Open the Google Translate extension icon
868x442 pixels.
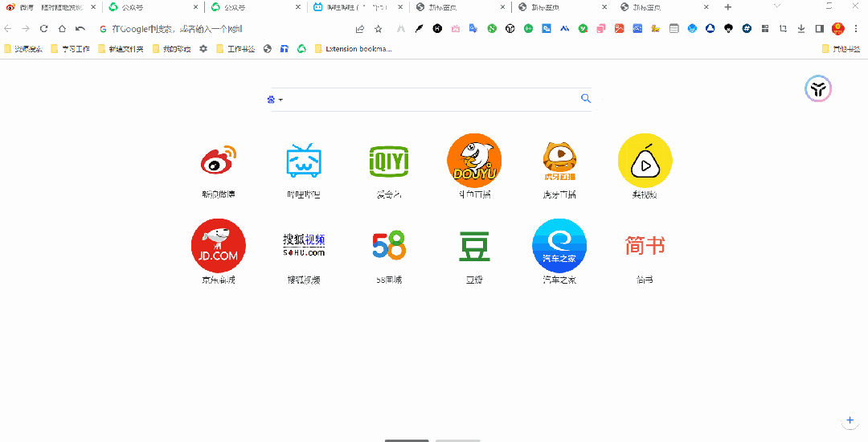tap(473, 29)
